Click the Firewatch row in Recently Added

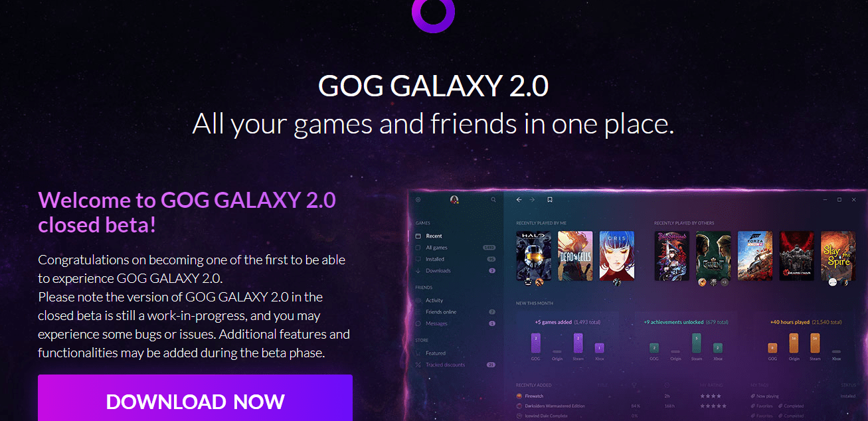(x=684, y=396)
